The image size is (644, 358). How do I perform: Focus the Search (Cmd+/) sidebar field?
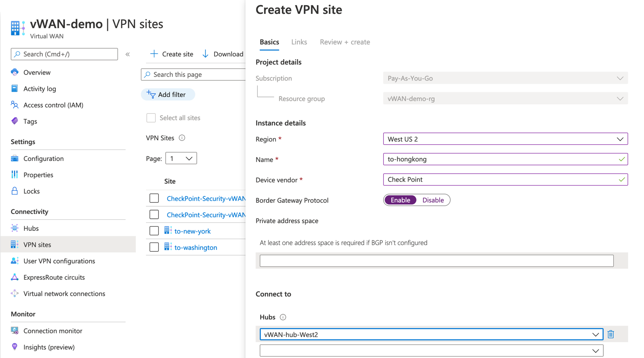click(x=64, y=54)
